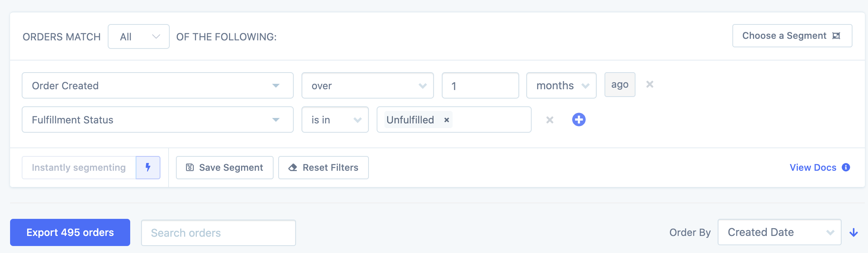Click the ago label on date filter

tap(620, 84)
